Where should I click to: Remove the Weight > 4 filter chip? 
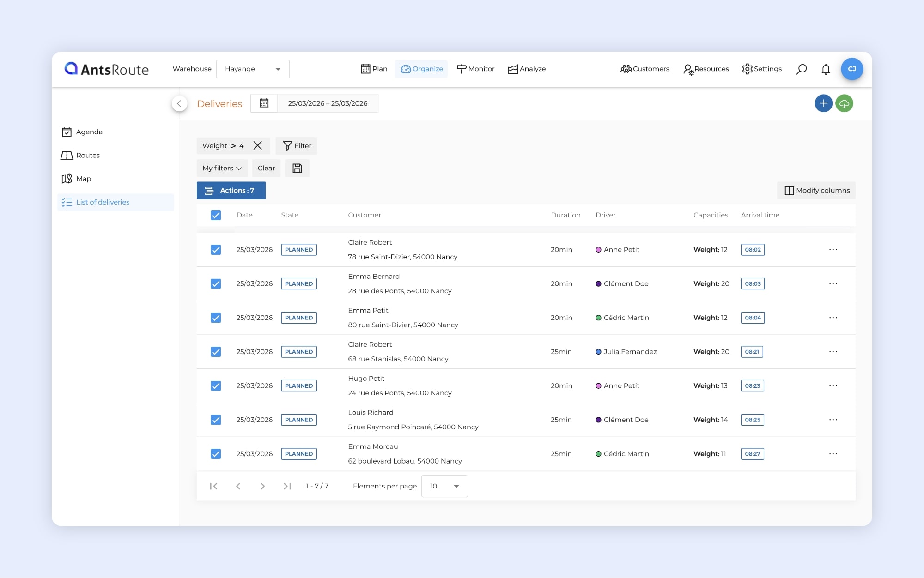click(258, 146)
